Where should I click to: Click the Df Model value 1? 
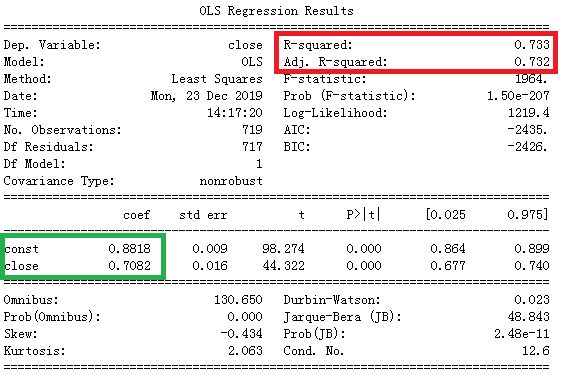coord(259,164)
